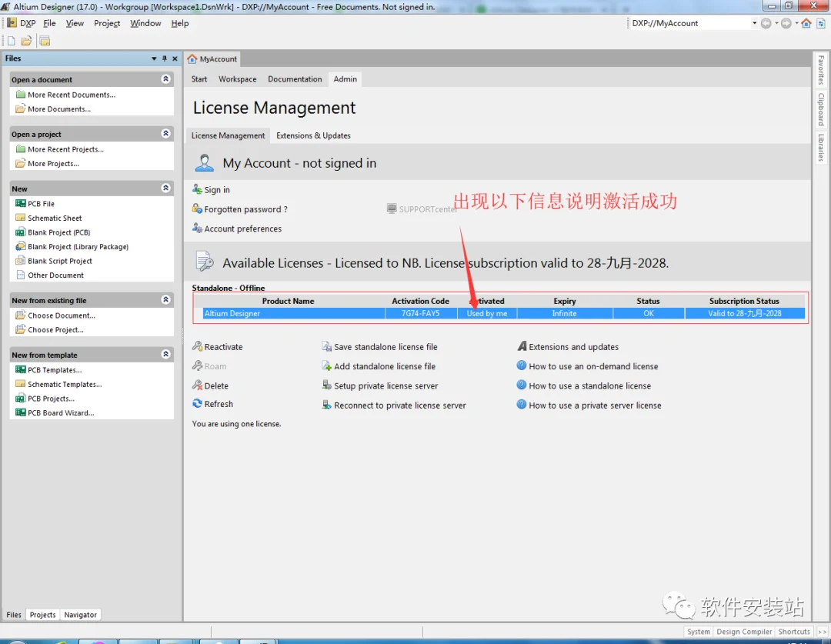Image resolution: width=831 pixels, height=644 pixels.
Task: Delete the selected license
Action: pos(216,386)
